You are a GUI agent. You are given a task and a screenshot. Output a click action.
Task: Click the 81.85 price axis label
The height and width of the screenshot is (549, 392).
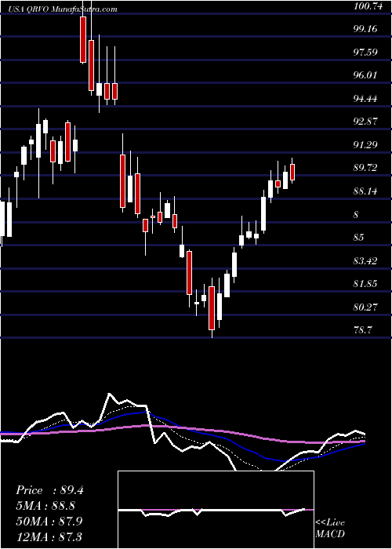[365, 284]
